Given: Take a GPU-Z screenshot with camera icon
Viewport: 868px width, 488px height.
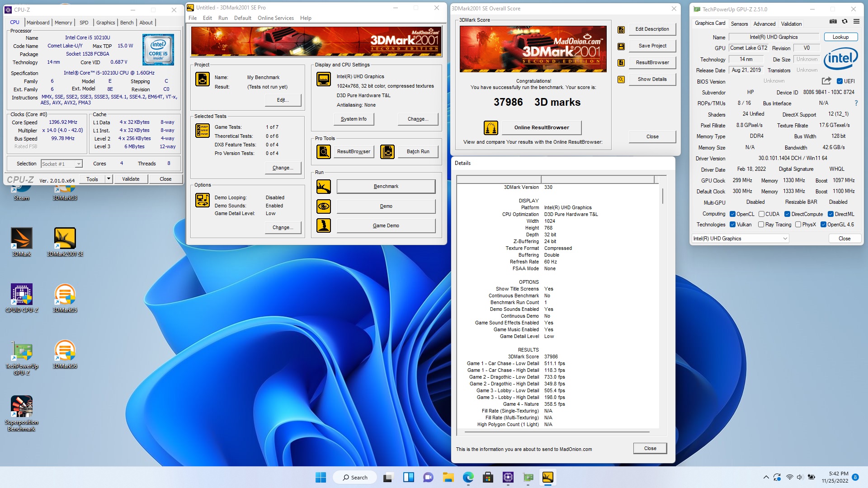Looking at the screenshot, I should coord(833,21).
